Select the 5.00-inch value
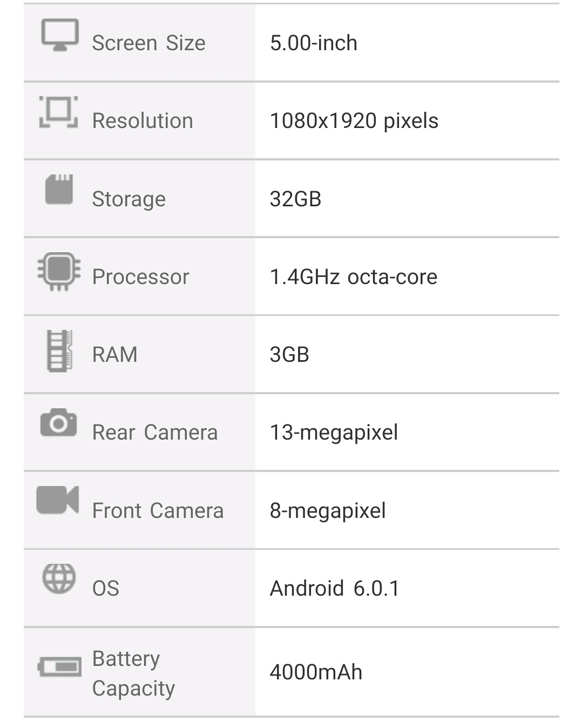This screenshot has width=582, height=728. [x=313, y=43]
